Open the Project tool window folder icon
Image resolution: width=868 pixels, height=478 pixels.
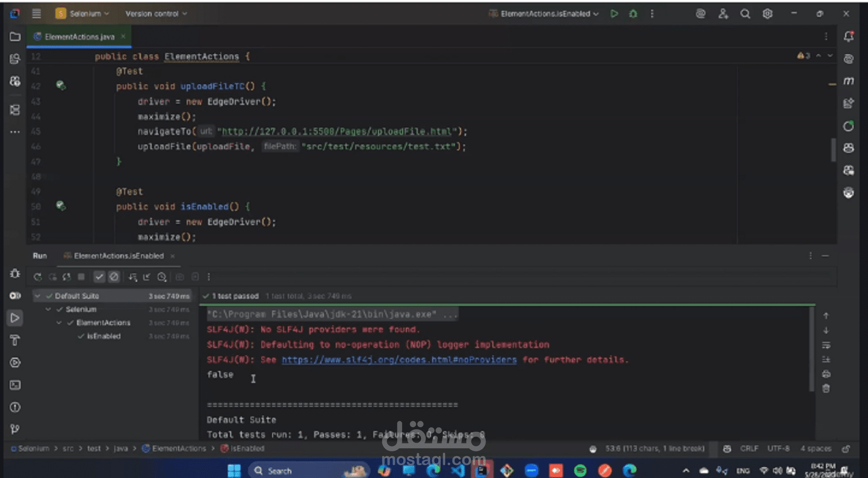(15, 37)
